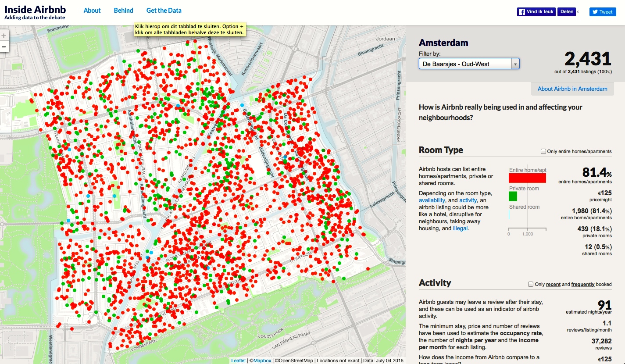Click the Facebook Delen share button
Image resolution: width=625 pixels, height=364 pixels.
pos(567,12)
